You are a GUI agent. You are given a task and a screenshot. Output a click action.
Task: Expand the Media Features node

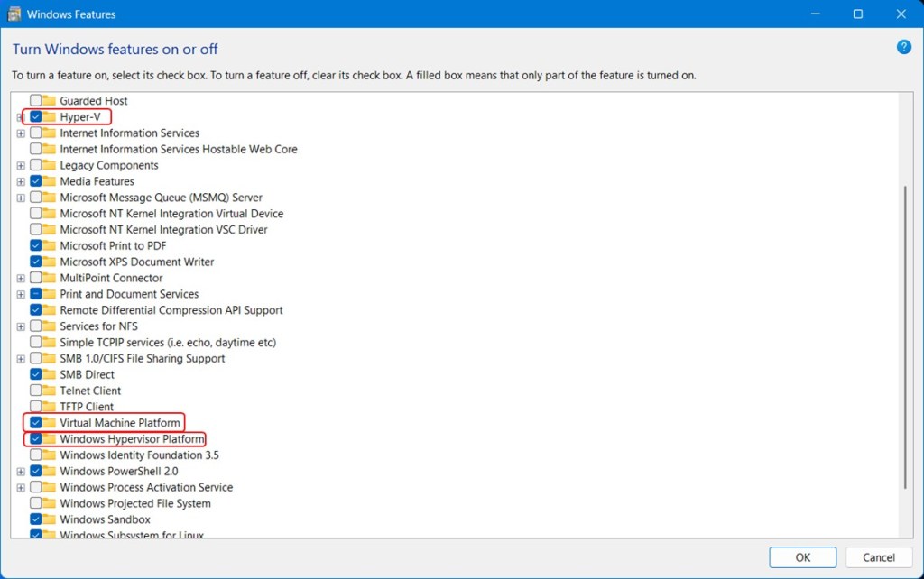21,181
